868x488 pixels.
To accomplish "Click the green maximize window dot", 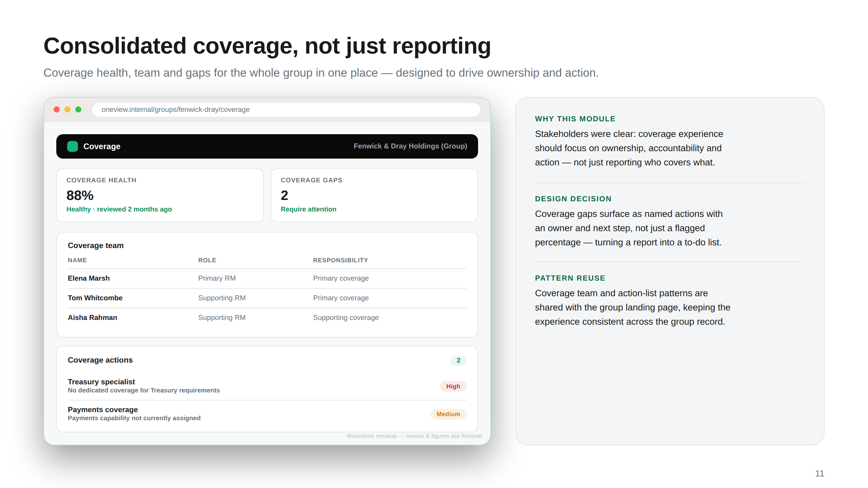I will click(x=78, y=109).
